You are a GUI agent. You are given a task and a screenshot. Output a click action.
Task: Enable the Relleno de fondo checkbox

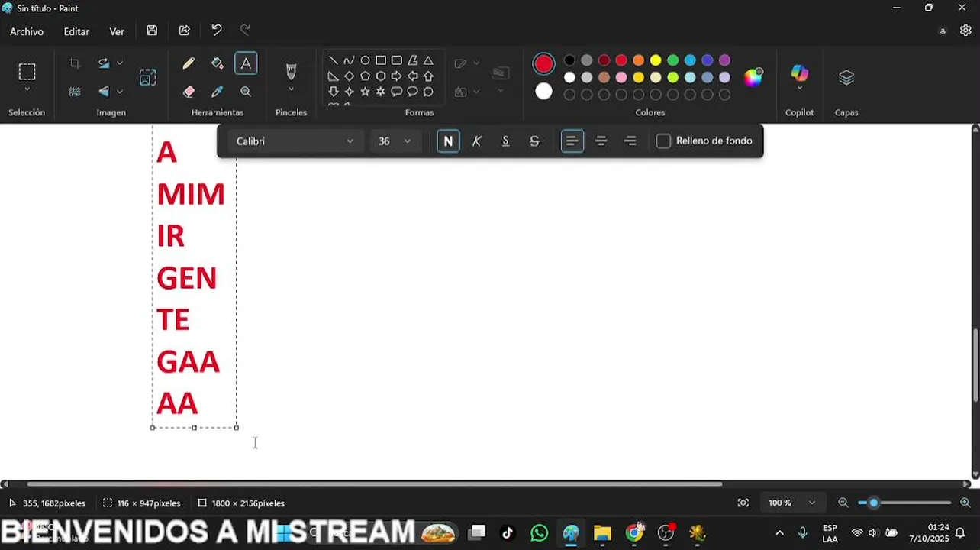(x=663, y=141)
